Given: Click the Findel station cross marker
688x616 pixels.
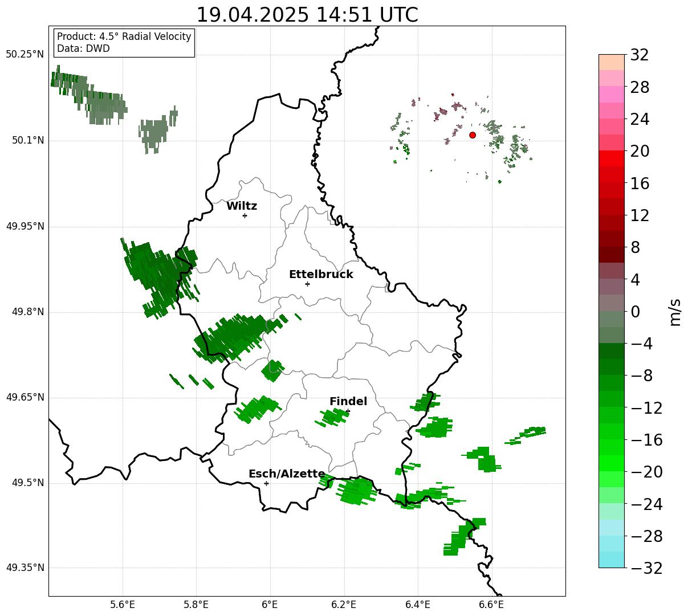Looking at the screenshot, I should [x=348, y=411].
